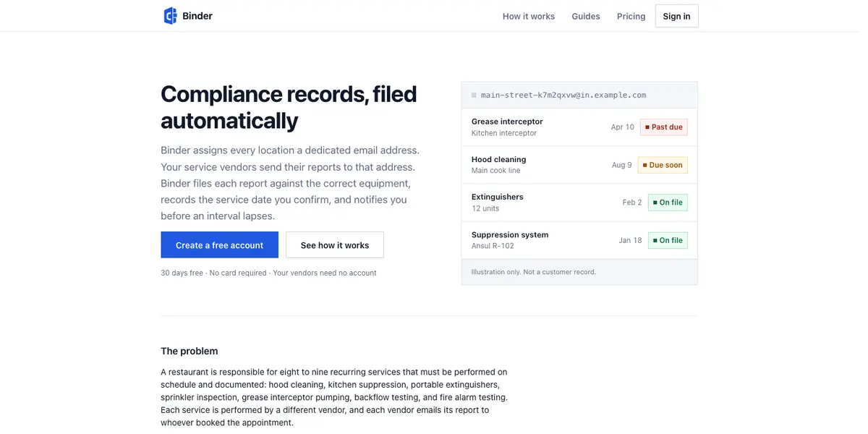Viewport: 868px width, 434px height.
Task: Click the Past due status badge
Action: coord(663,127)
